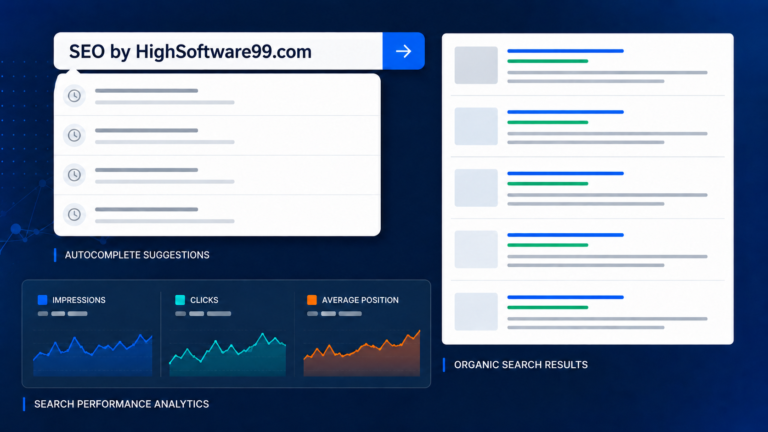Click the 'IMPRESSIONS' label
This screenshot has width=768, height=432.
[x=79, y=300]
